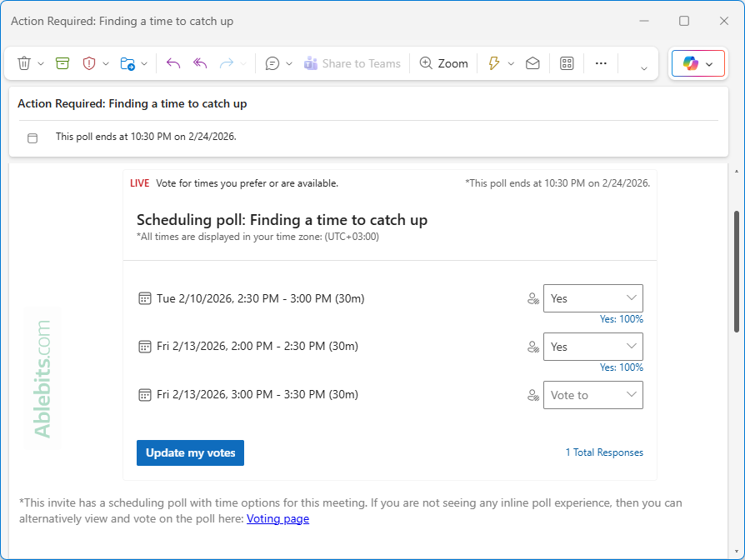
Task: Delete this message using the trash icon
Action: coord(22,63)
